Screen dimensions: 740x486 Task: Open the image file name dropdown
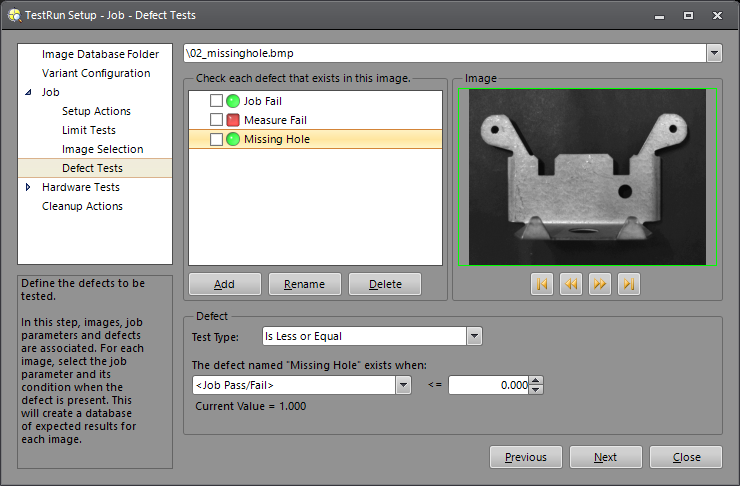(714, 53)
